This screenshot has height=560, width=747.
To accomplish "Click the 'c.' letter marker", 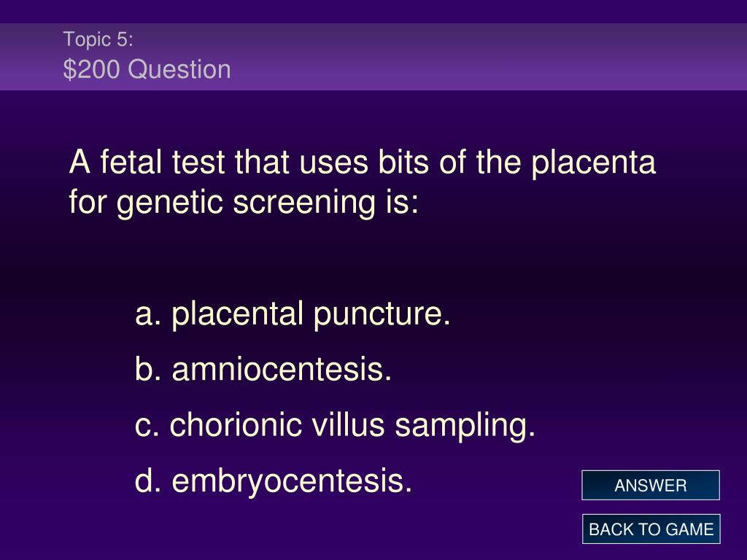I will 147,426.
